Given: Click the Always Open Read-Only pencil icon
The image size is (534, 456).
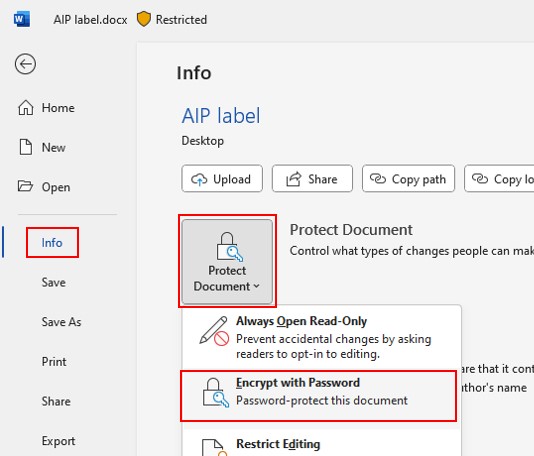Looking at the screenshot, I should pos(214,331).
